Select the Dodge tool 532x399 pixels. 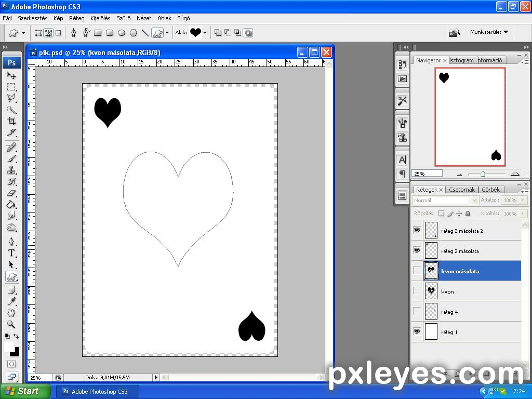pyautogui.click(x=11, y=228)
